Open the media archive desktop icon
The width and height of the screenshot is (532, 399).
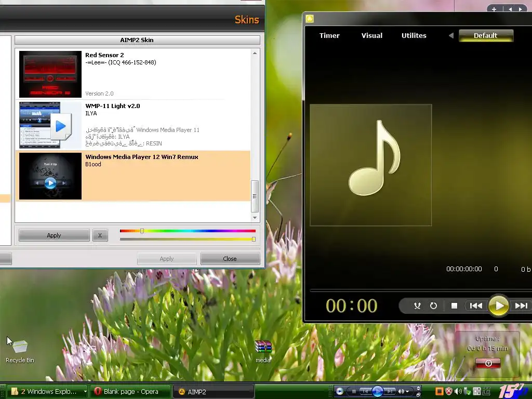263,352
